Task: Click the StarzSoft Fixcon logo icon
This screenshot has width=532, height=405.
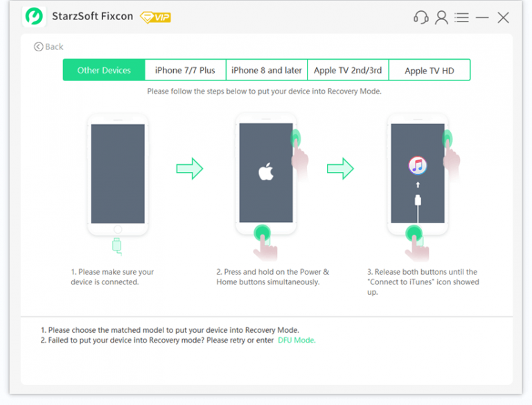Action: point(33,17)
